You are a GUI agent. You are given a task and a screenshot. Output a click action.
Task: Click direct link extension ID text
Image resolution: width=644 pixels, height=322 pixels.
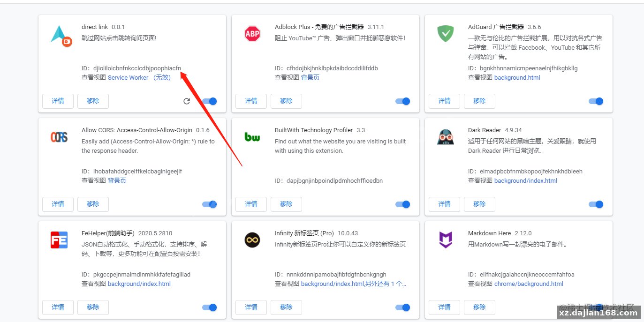(x=131, y=68)
